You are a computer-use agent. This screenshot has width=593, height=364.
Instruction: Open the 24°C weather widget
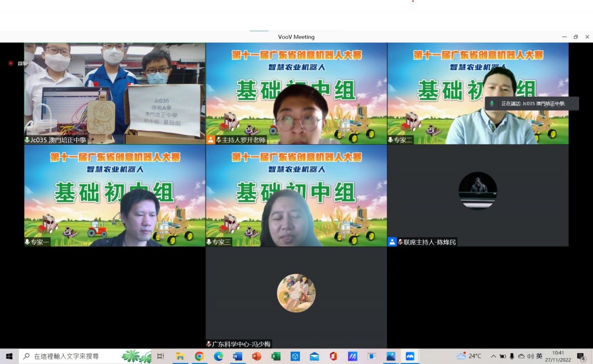coord(469,356)
